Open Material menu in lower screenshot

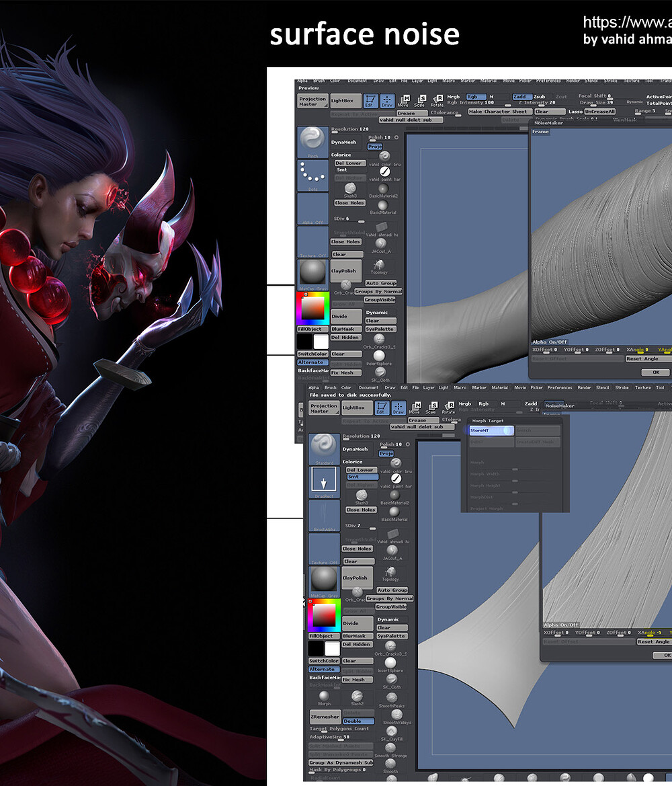click(499, 387)
